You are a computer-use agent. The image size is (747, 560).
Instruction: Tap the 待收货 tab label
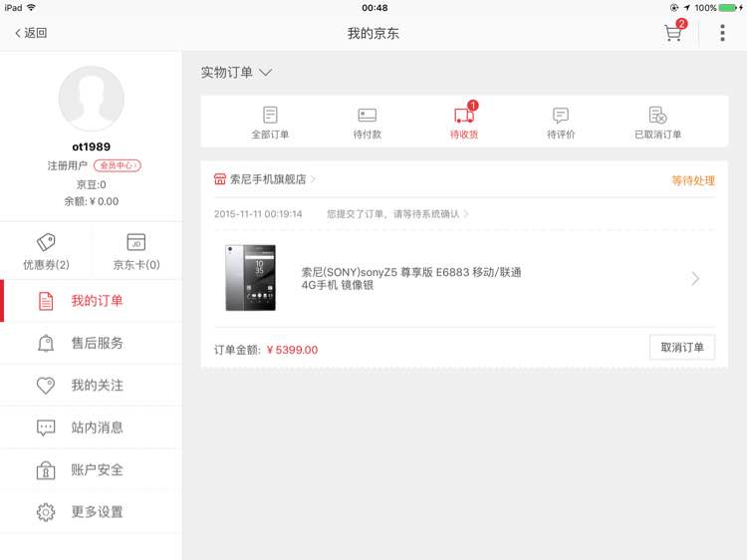[x=463, y=135]
